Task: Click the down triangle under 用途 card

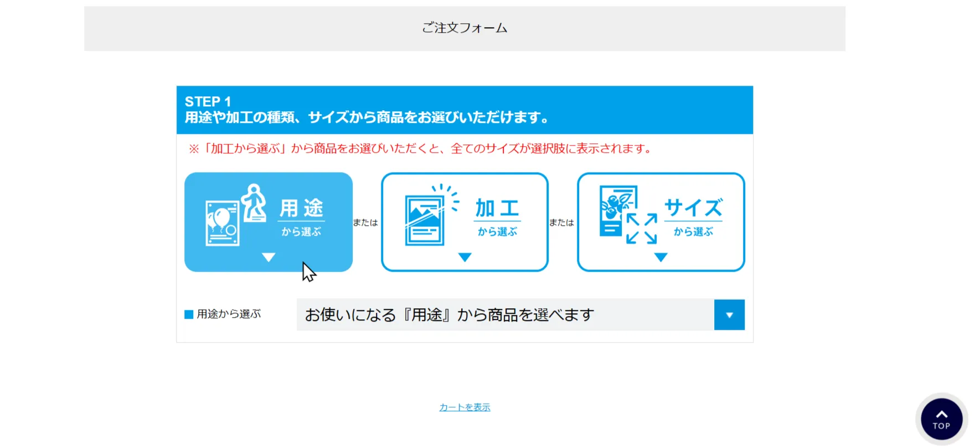Action: pos(269,257)
